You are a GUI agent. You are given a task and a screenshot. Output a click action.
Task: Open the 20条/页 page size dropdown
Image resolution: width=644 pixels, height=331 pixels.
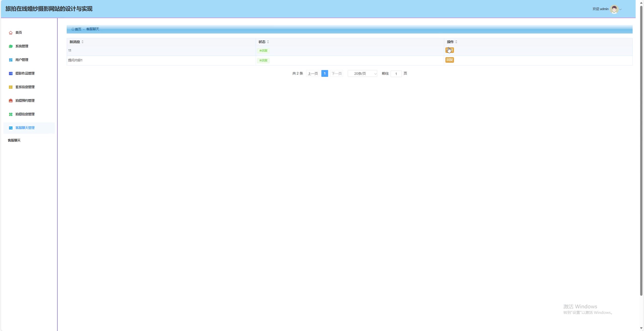coord(362,74)
